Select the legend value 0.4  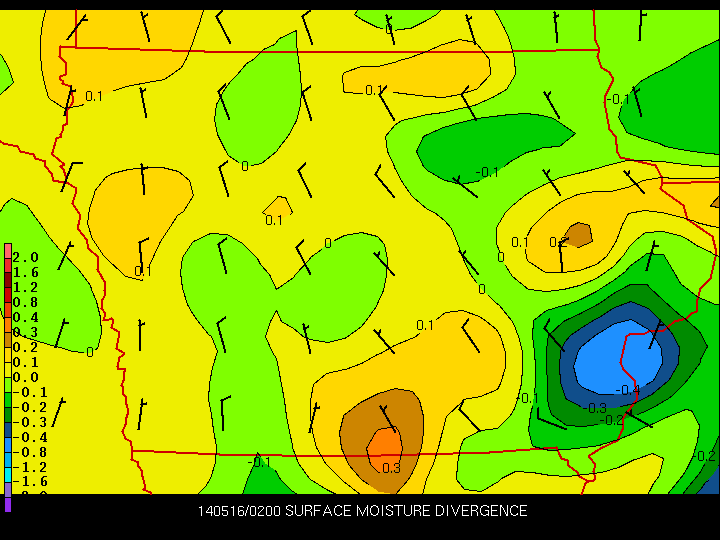tap(25, 318)
